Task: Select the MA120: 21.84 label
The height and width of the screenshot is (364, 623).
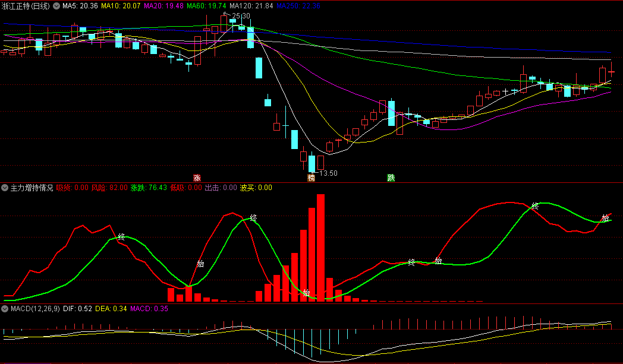Action: click(x=251, y=6)
